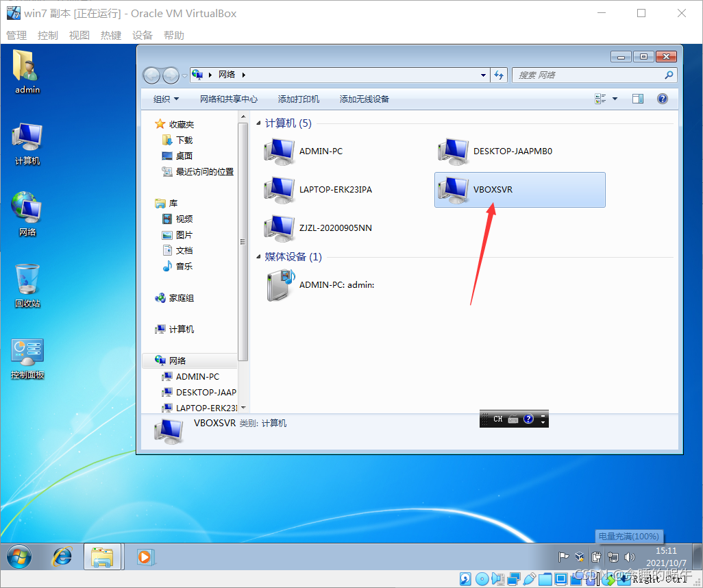Open the admin folder desktop icon
Viewport: 703px width, 588px height.
27,72
